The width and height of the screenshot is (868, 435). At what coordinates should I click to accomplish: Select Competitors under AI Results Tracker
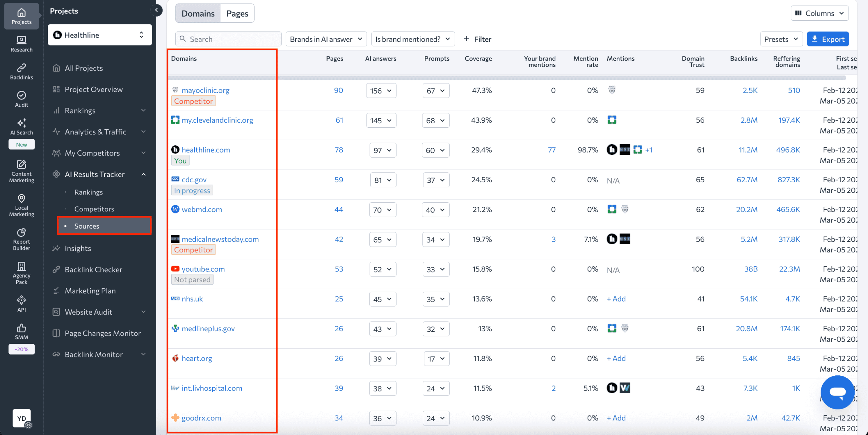point(94,209)
